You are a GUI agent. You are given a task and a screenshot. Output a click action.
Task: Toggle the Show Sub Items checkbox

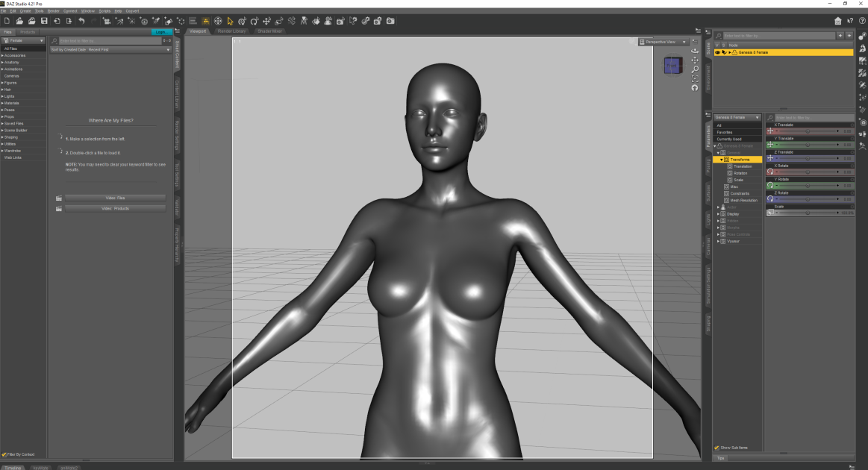[717, 448]
